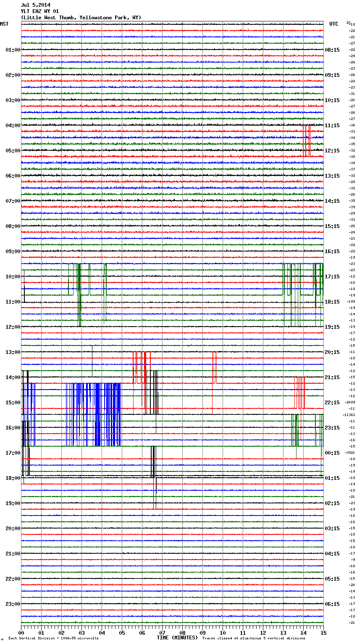
Task: Click the UTC time label "05:15"
Action: pos(332,579)
